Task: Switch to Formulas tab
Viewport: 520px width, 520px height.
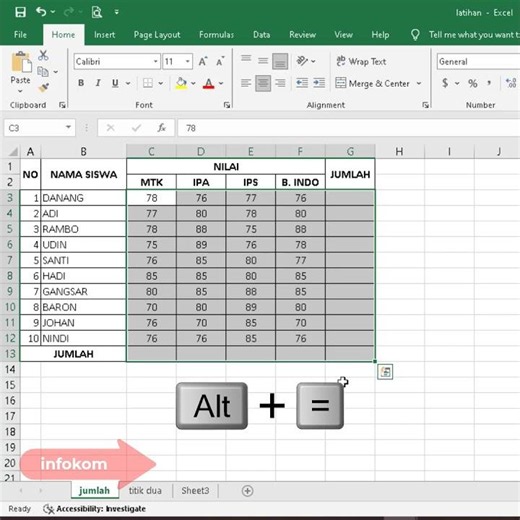Action: point(216,35)
